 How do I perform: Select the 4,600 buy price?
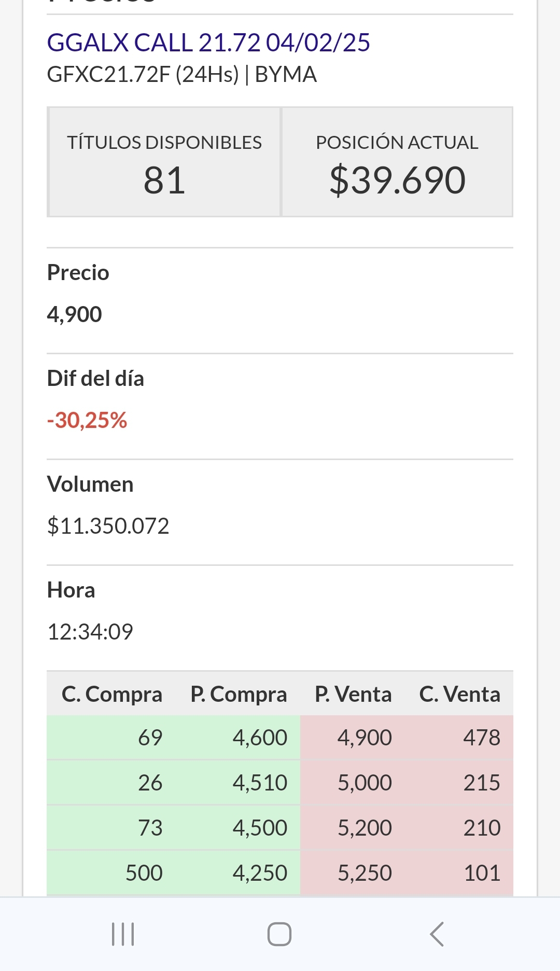tap(260, 738)
